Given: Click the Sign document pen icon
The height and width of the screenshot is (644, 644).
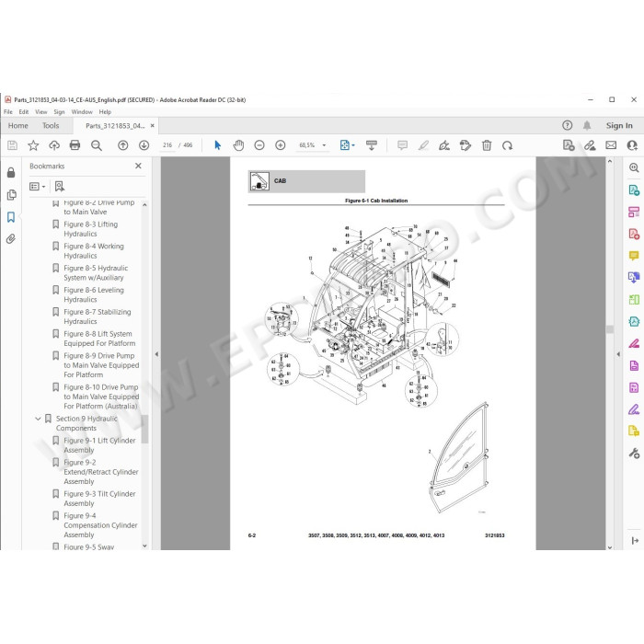Looking at the screenshot, I should pyautogui.click(x=444, y=145).
